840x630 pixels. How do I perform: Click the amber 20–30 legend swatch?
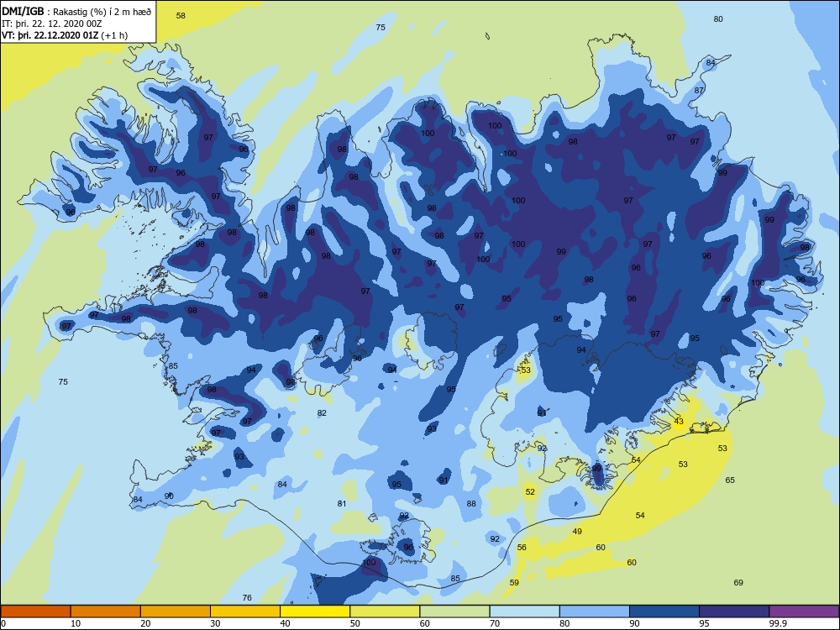click(x=176, y=612)
